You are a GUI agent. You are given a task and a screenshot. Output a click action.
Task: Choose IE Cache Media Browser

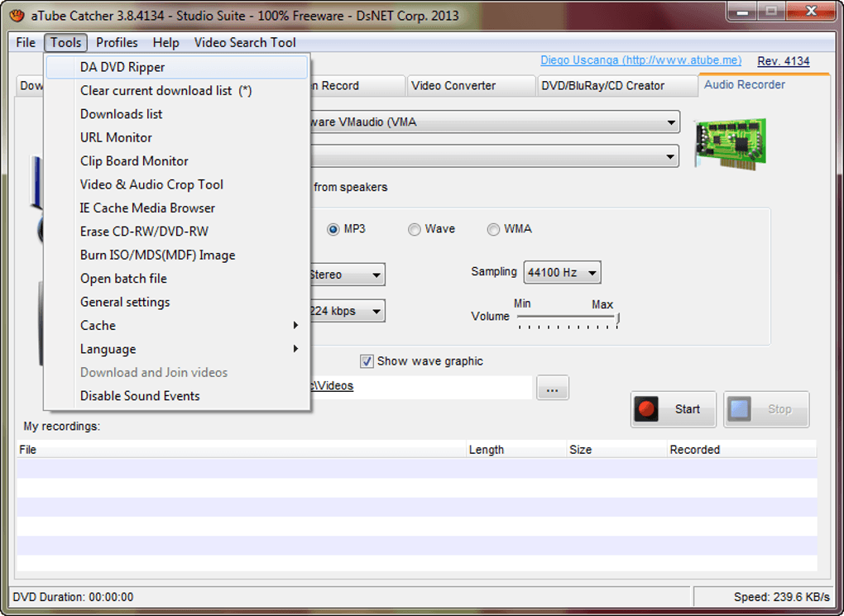pos(177,208)
